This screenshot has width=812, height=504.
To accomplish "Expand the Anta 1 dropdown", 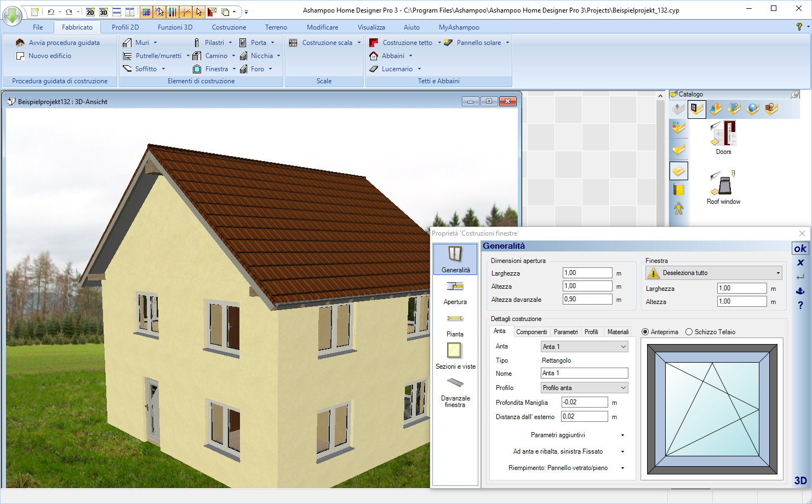I will point(623,347).
